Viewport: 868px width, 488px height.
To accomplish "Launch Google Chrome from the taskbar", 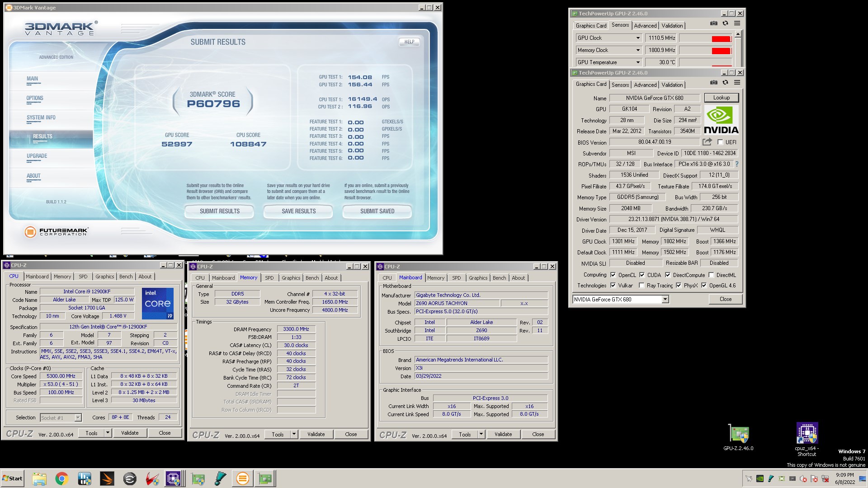I will coord(62,479).
